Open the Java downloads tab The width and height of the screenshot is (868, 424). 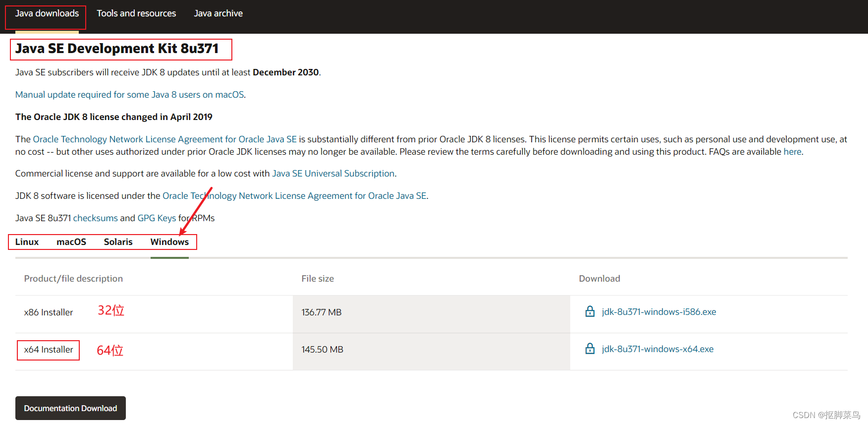tap(47, 13)
